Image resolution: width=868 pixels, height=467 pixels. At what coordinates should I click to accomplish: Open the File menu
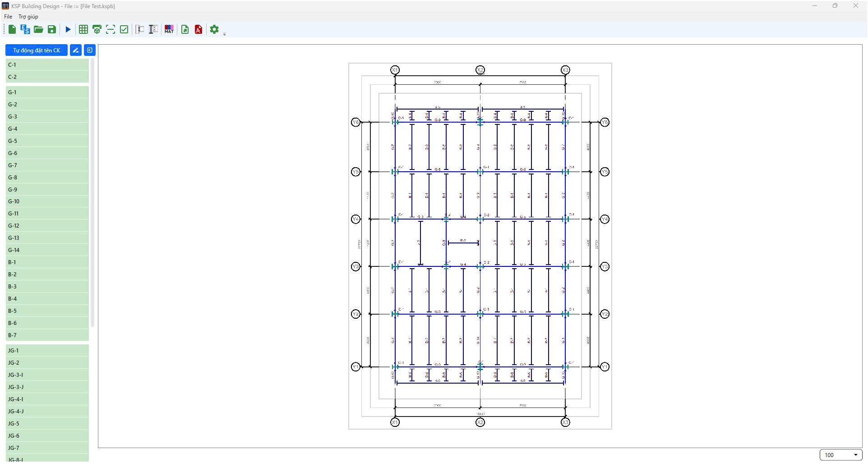(8, 17)
